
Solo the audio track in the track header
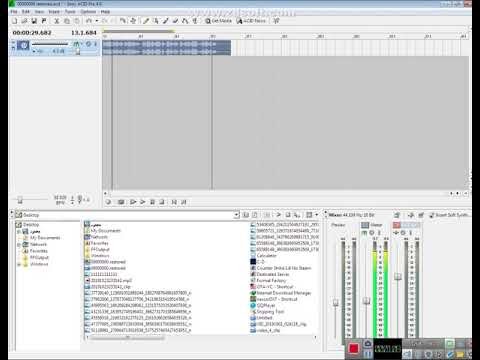click(95, 44)
